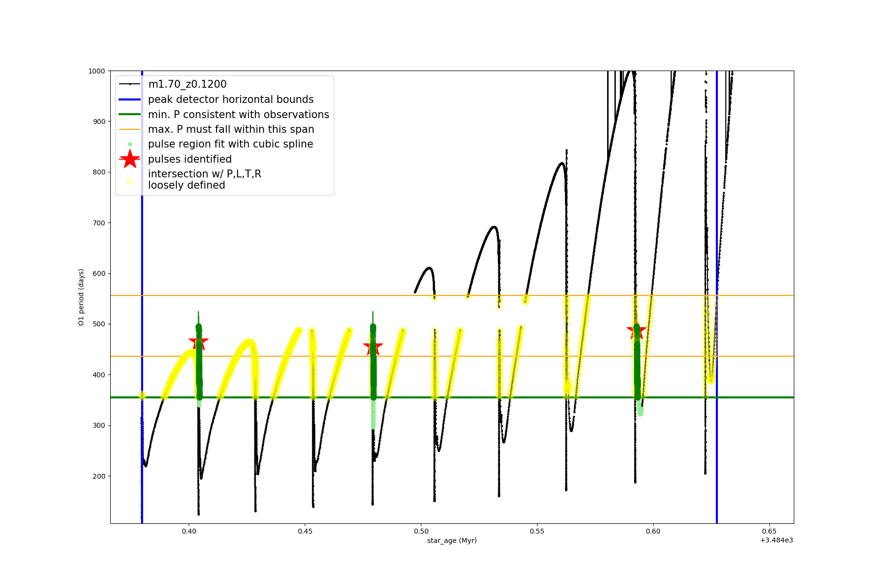Click the blue line sample in the legend
Screen dimensions: 882x588
pos(130,99)
